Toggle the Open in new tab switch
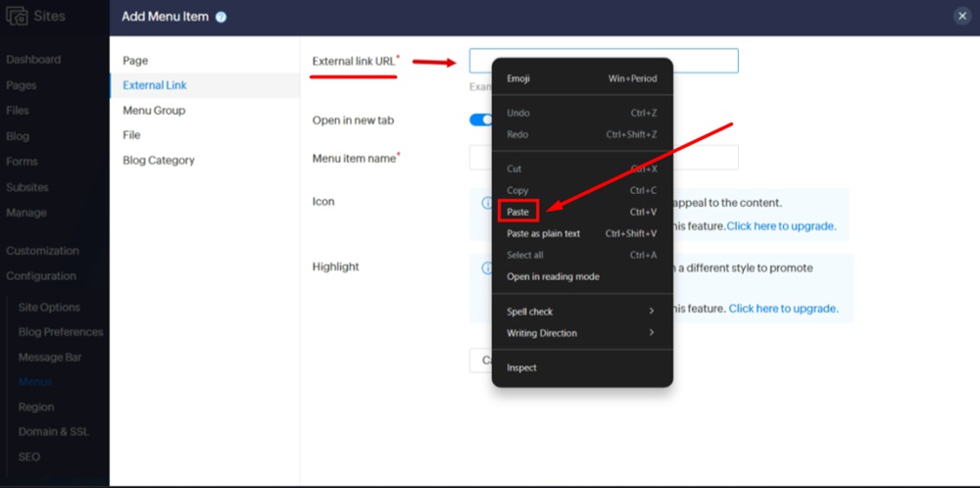 [x=481, y=120]
